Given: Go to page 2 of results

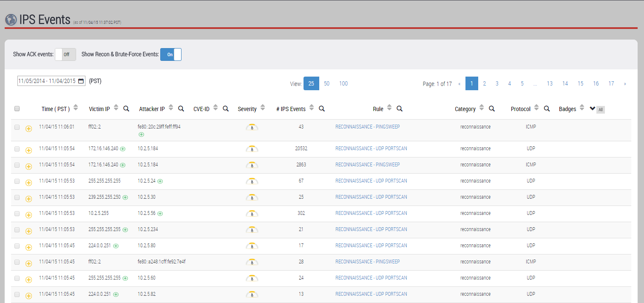Looking at the screenshot, I should click(484, 83).
